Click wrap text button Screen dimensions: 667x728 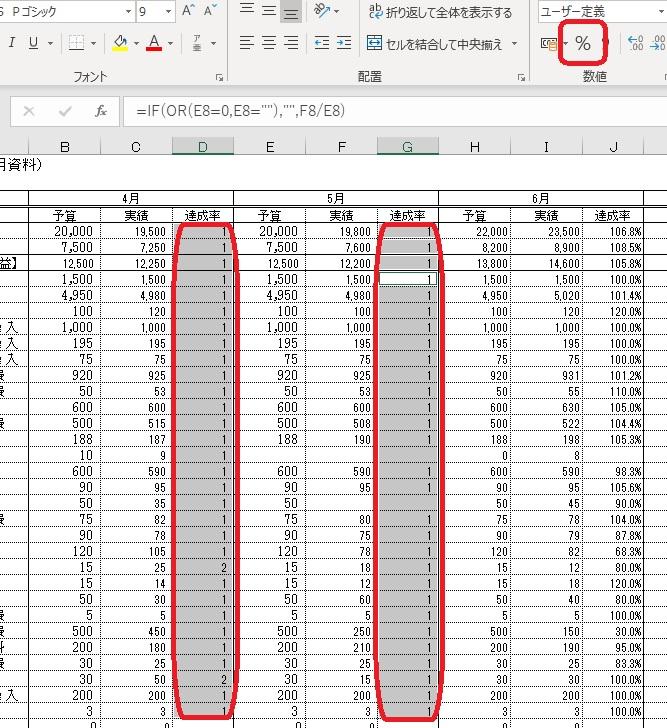coord(440,12)
